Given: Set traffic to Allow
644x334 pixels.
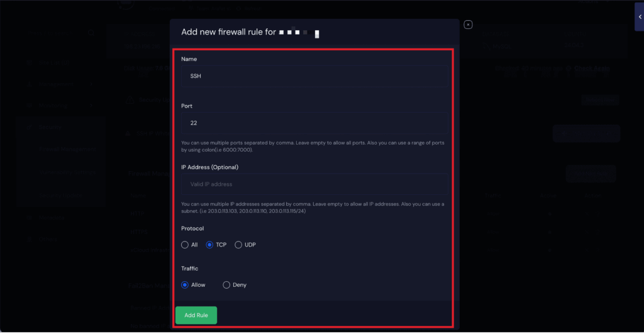Looking at the screenshot, I should coord(185,285).
